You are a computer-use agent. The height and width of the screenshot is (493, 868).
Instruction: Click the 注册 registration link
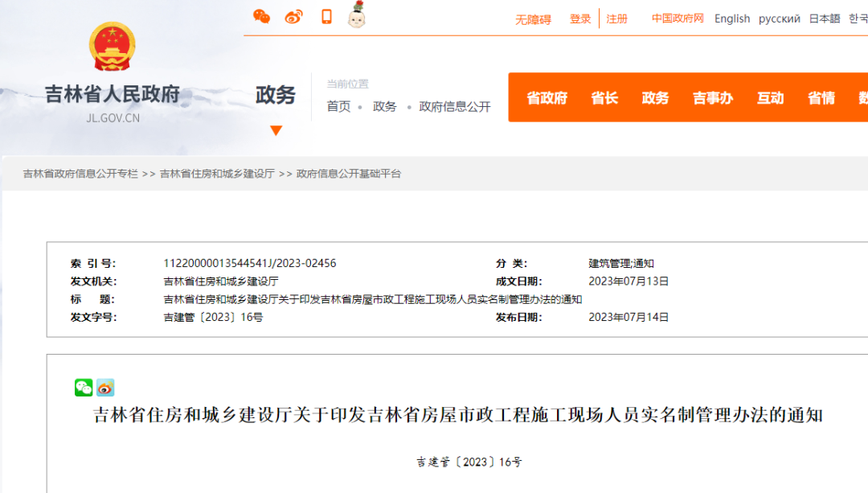coord(617,18)
